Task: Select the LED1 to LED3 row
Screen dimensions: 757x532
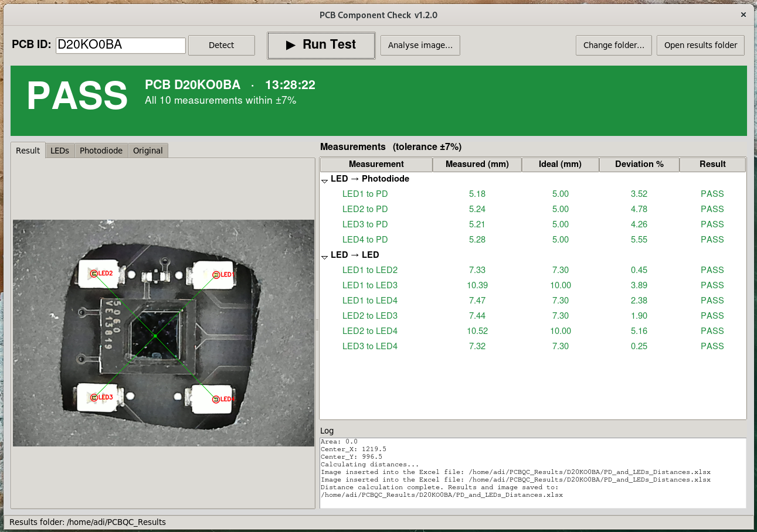Action: [533, 285]
